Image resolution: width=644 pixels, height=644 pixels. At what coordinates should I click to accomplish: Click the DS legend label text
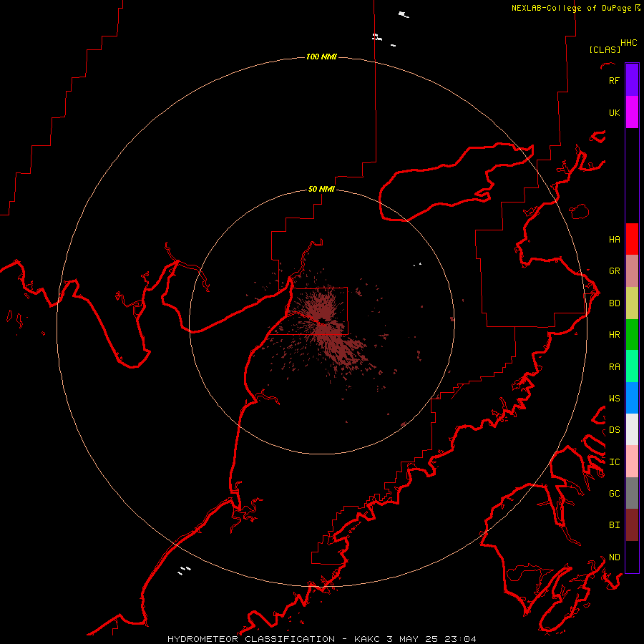point(615,429)
